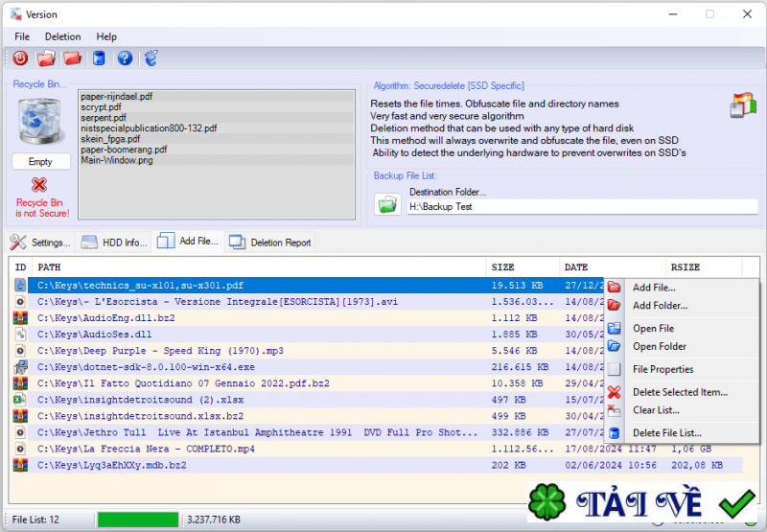
Task: Select Clear List in the context menu
Action: coord(656,410)
